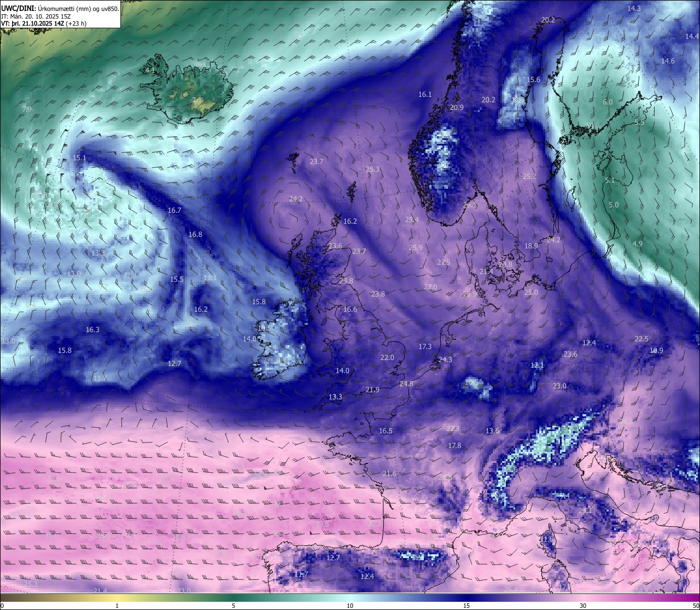
Task: Select the 20.9 value label
Action: (x=457, y=107)
